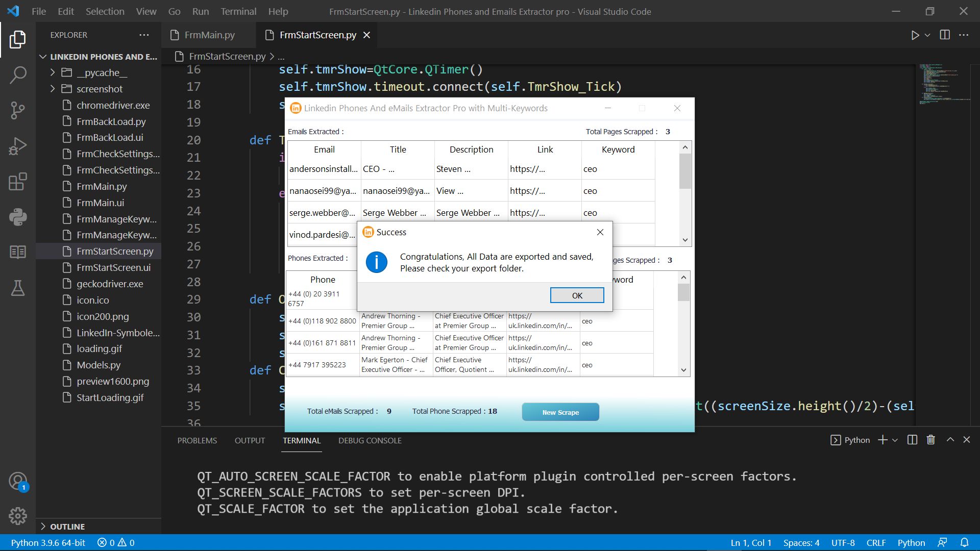Open run options dropdown arrow
This screenshot has height=551, width=980.
click(x=927, y=35)
